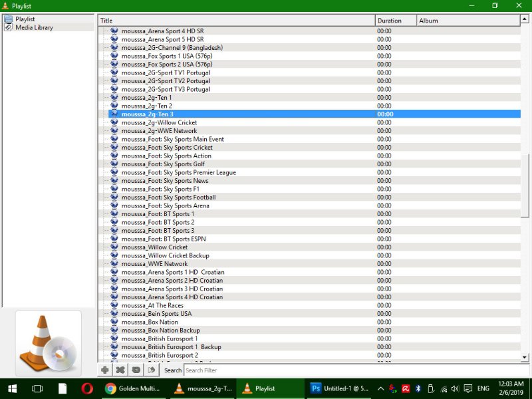Select Arena Sports 3 HD Croatian

[172, 289]
